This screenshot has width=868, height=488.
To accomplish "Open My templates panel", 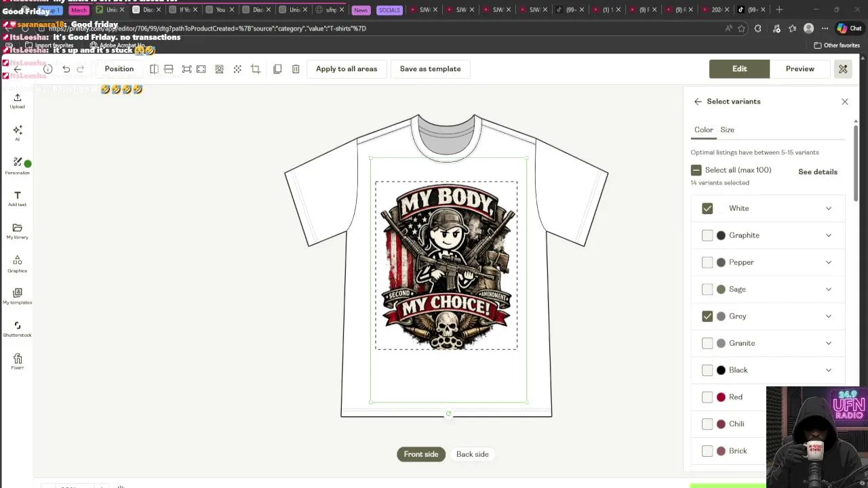I will [17, 297].
